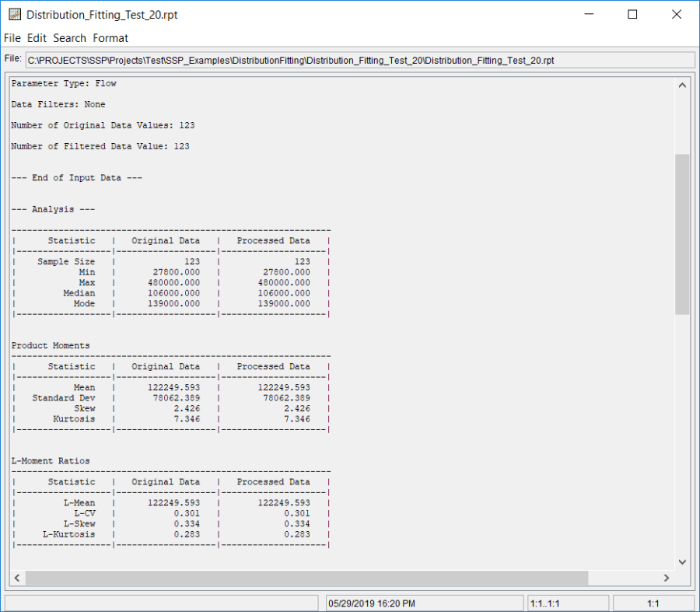Open the Search menu
Viewport: 700px width, 612px height.
(69, 38)
